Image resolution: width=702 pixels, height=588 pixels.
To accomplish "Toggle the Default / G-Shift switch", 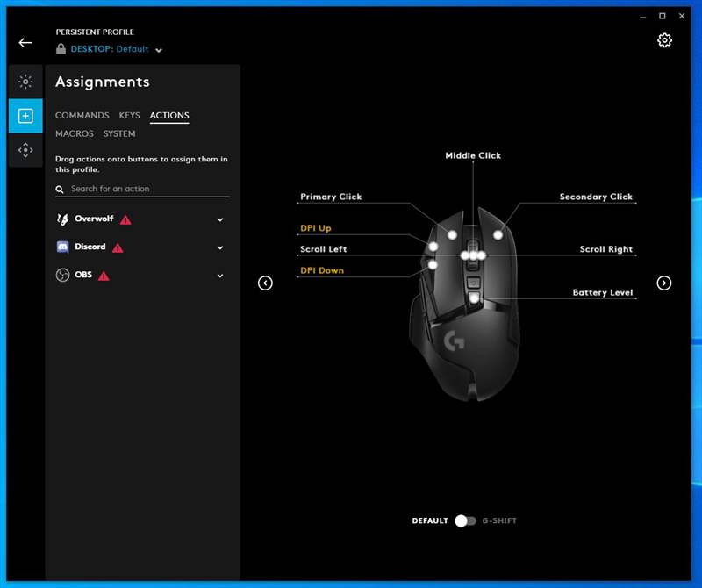I will coord(465,520).
